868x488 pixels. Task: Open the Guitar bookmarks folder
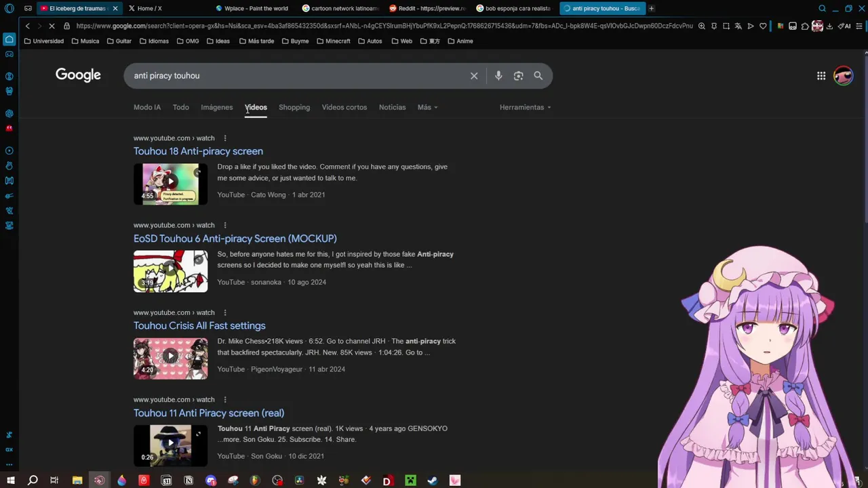pyautogui.click(x=119, y=41)
